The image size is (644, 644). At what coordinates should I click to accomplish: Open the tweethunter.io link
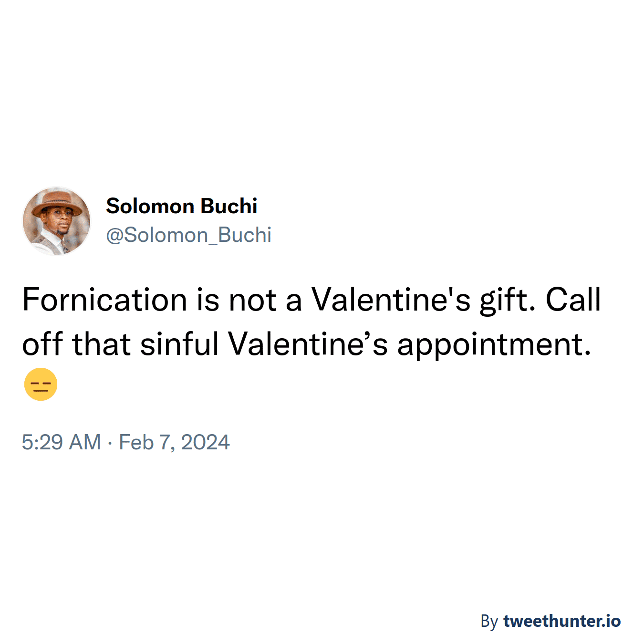click(x=561, y=621)
